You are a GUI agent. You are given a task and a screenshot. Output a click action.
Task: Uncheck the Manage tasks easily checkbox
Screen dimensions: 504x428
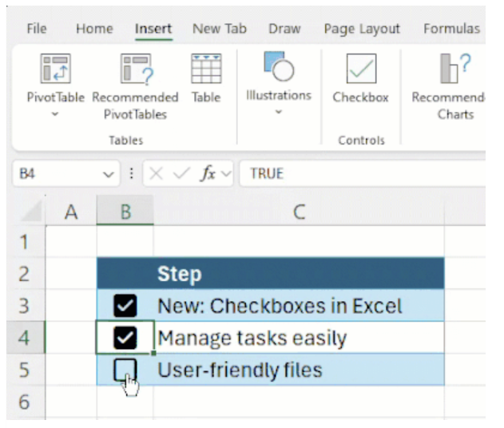(125, 338)
